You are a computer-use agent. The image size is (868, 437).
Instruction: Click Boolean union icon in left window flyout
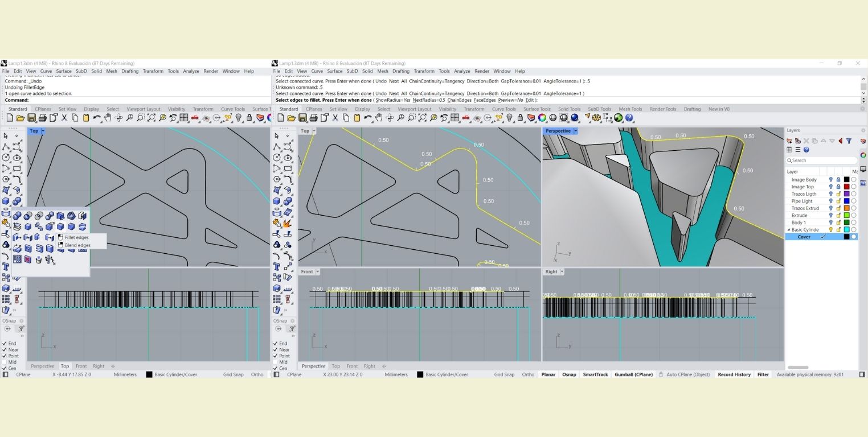point(17,216)
